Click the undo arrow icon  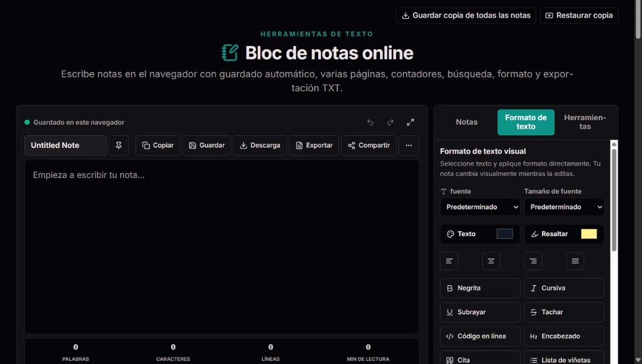click(x=370, y=122)
